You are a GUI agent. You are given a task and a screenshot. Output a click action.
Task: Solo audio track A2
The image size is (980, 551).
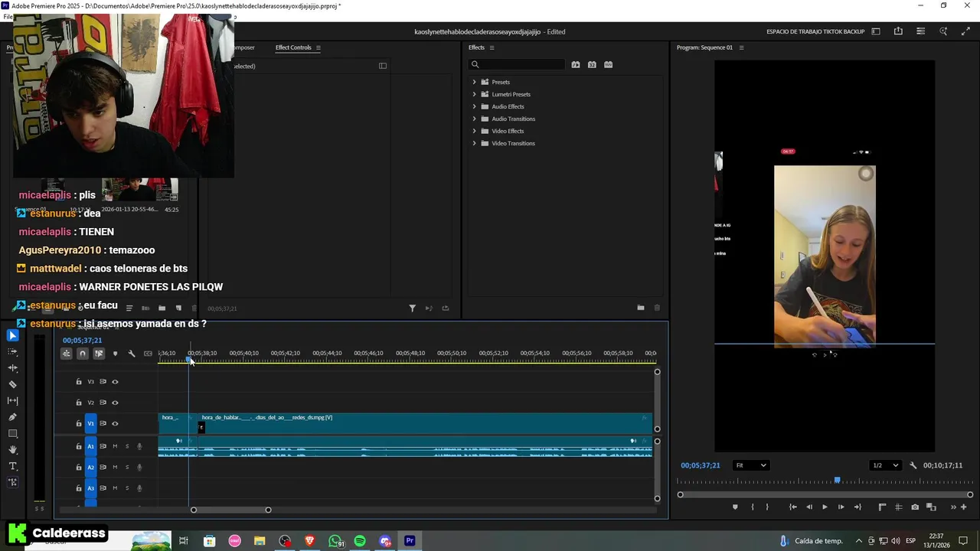tap(127, 467)
